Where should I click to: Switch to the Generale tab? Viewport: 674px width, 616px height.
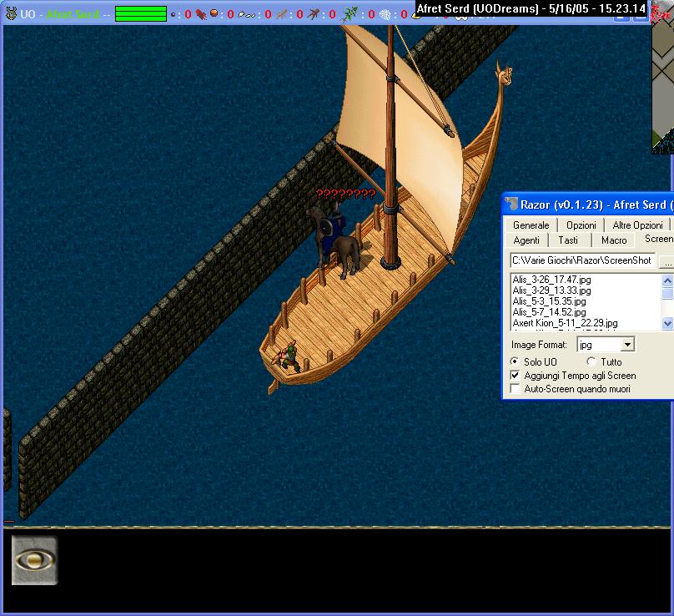pos(531,225)
